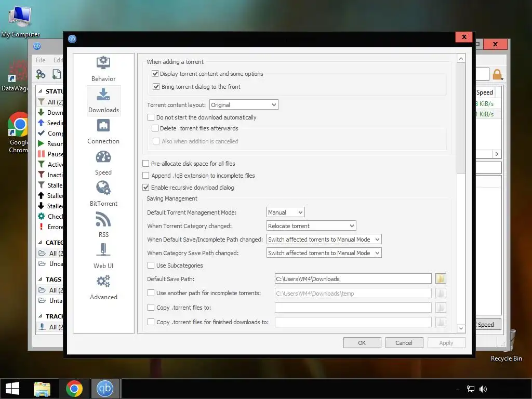Open the File menu in main window
The image size is (532, 399).
coord(41,60)
